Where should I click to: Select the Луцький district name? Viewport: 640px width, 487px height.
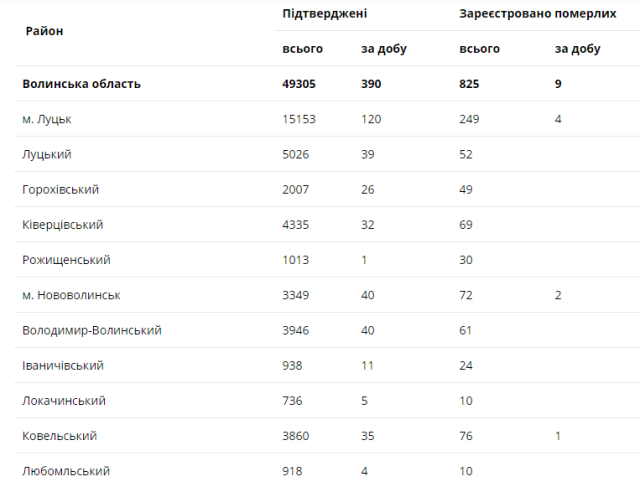pos(47,154)
